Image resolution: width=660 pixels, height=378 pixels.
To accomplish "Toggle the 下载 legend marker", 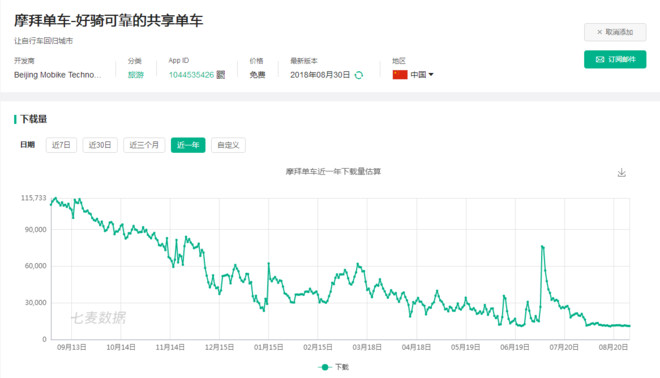I will click(x=325, y=367).
